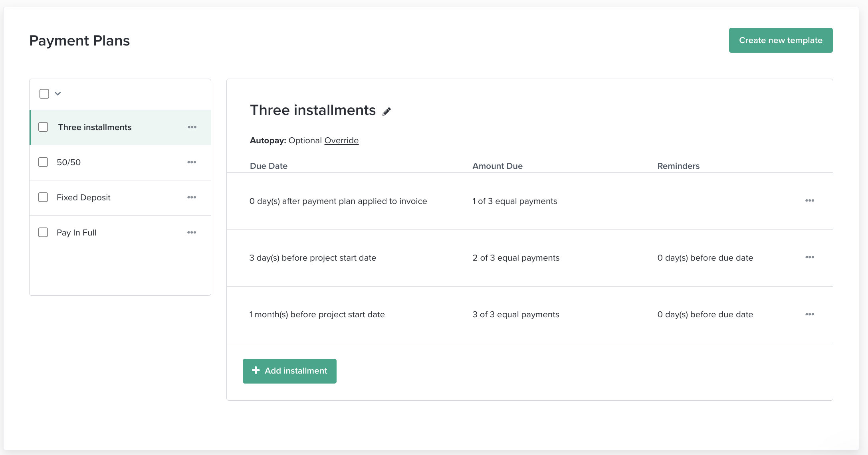Open options for 1 of 3 payment row

click(809, 200)
